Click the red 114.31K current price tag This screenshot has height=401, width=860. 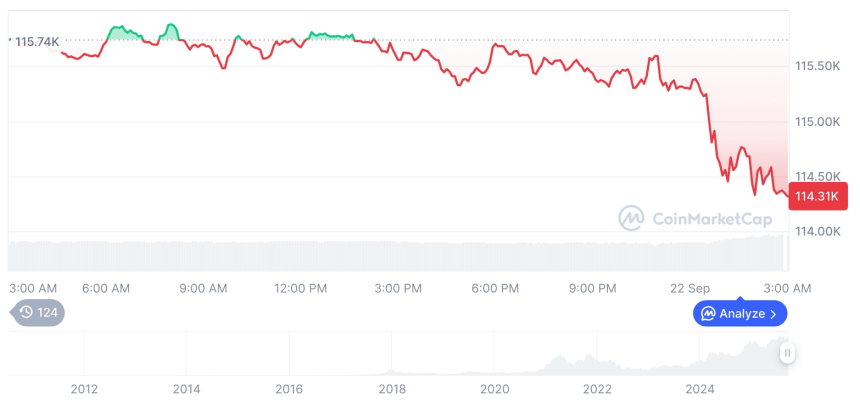pos(819,196)
